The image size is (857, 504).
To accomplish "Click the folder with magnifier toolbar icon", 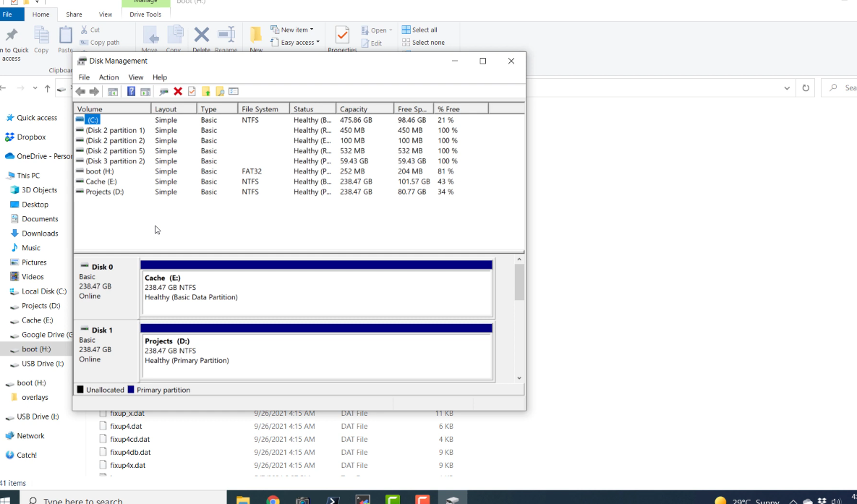I will coord(220,91).
